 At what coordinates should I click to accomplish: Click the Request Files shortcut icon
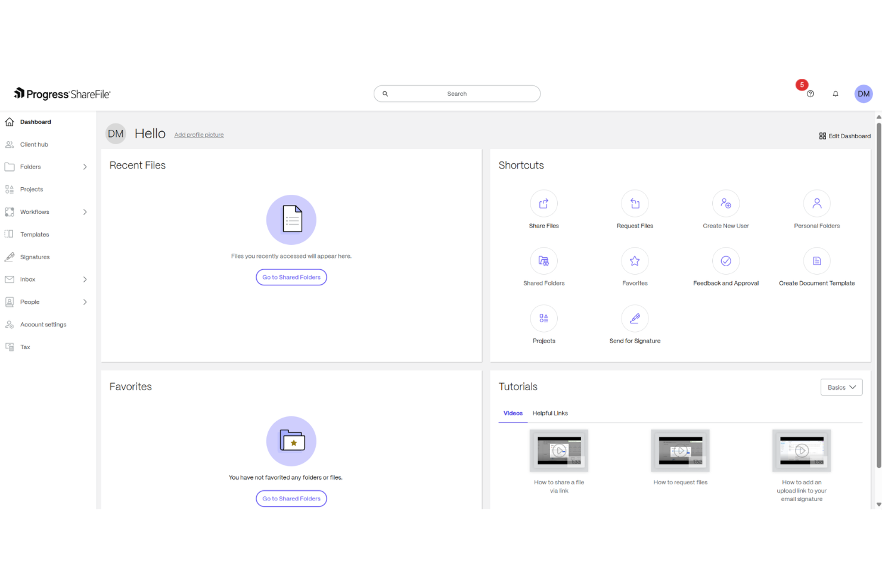(x=635, y=204)
